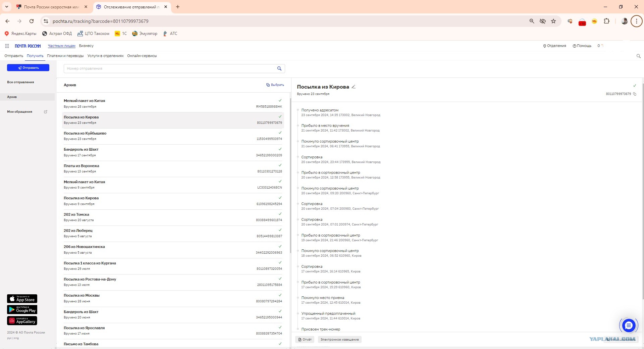Open the tab search dropdown arrow in tab strip

6,7
